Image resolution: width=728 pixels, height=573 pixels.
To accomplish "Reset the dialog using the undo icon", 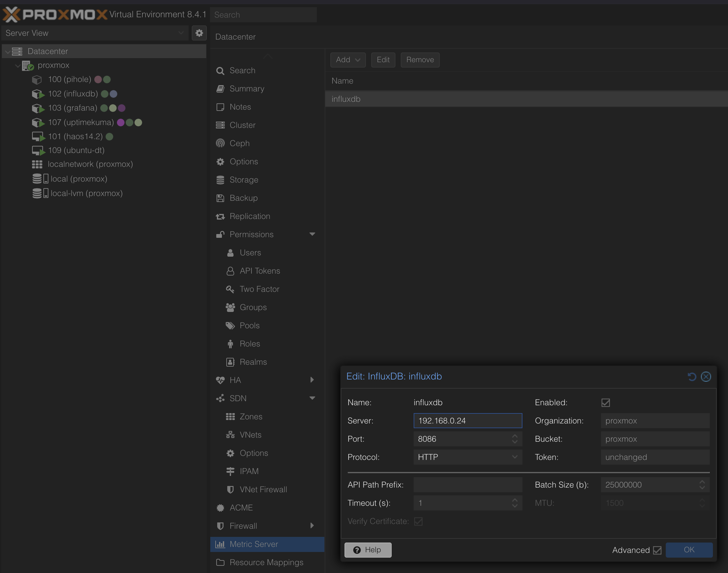I will 692,376.
